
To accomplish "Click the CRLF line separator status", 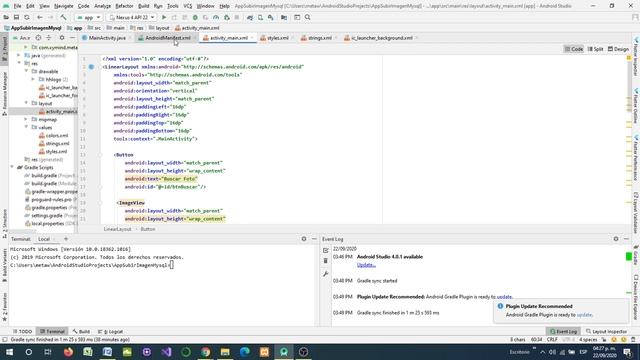I will click(552, 340).
